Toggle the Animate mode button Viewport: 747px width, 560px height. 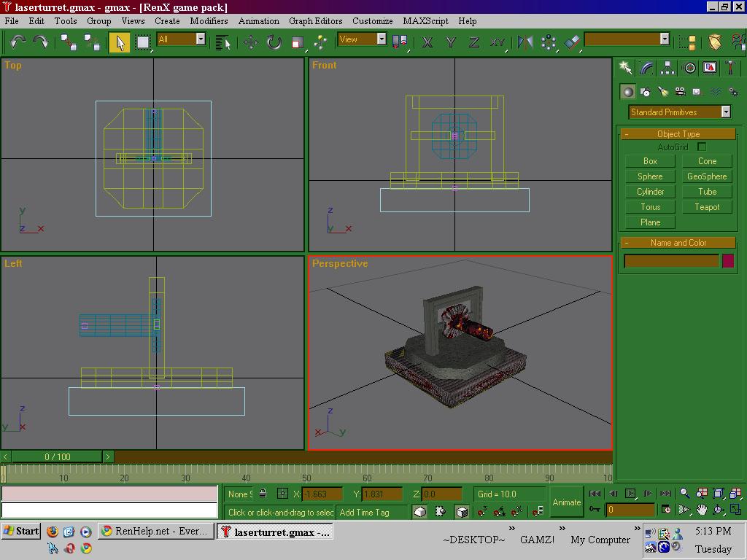pyautogui.click(x=566, y=502)
